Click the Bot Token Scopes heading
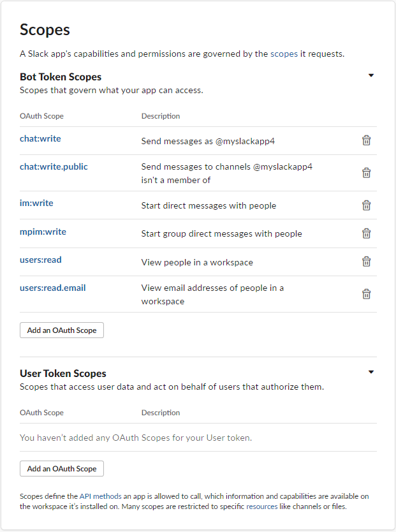 [61, 77]
